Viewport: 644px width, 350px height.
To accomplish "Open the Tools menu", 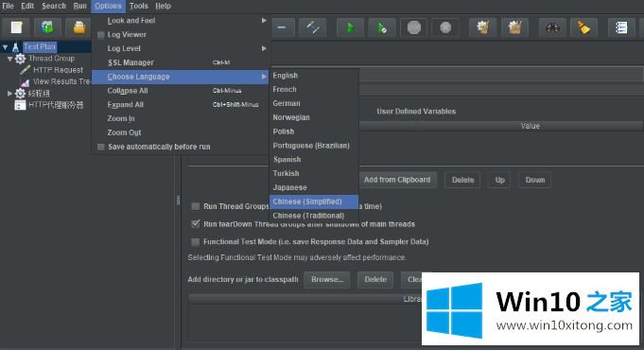I will [x=138, y=6].
